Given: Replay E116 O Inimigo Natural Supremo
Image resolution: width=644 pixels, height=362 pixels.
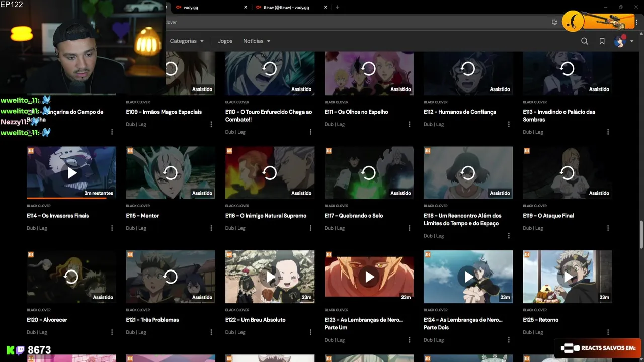Looking at the screenshot, I should [x=270, y=173].
